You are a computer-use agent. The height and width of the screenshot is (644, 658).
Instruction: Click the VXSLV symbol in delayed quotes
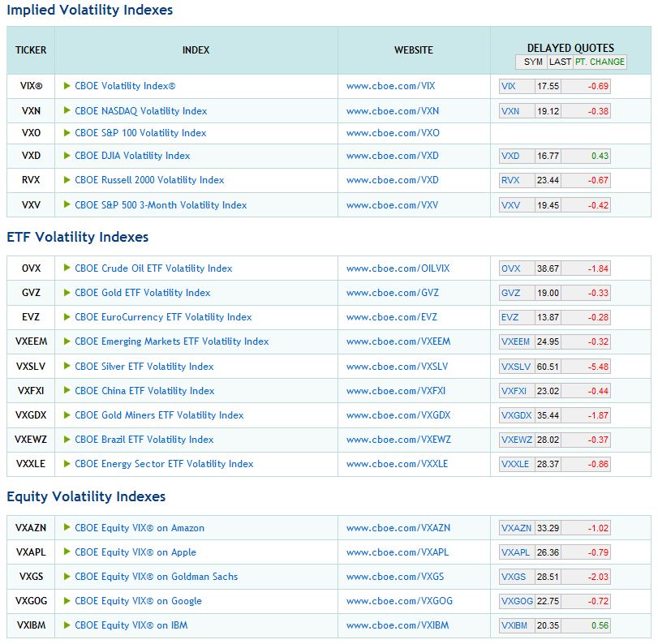516,367
